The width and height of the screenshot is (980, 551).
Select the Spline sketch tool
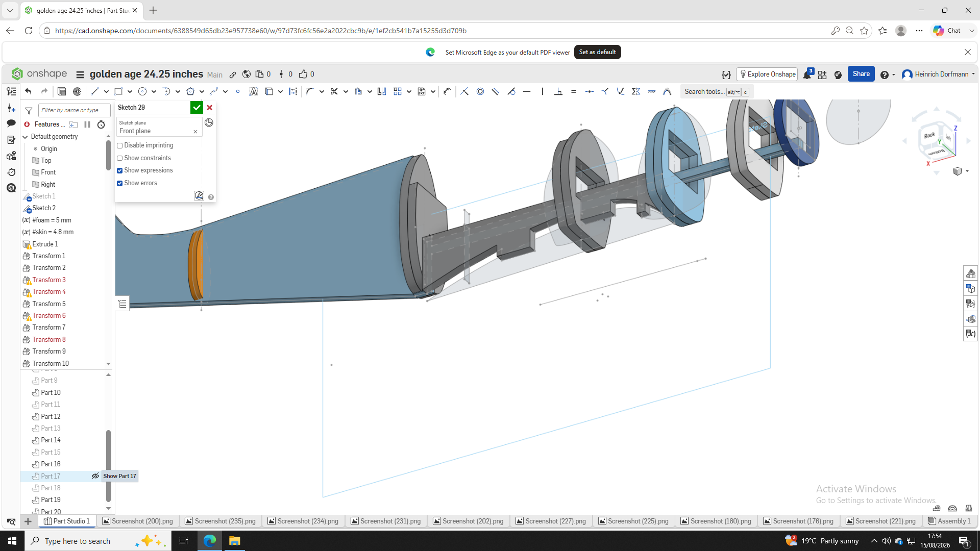[214, 91]
